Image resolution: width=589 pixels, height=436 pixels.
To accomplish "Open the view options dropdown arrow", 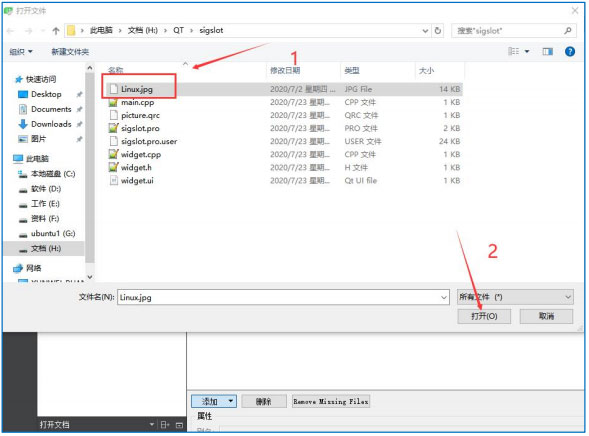I will [527, 51].
